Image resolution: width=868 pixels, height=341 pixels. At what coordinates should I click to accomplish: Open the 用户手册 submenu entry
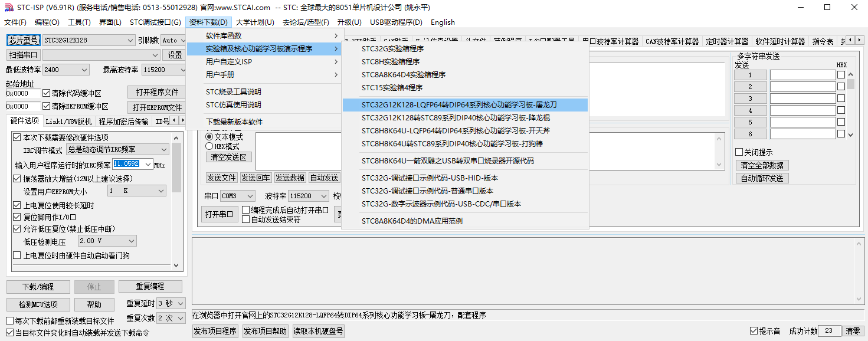click(x=264, y=75)
